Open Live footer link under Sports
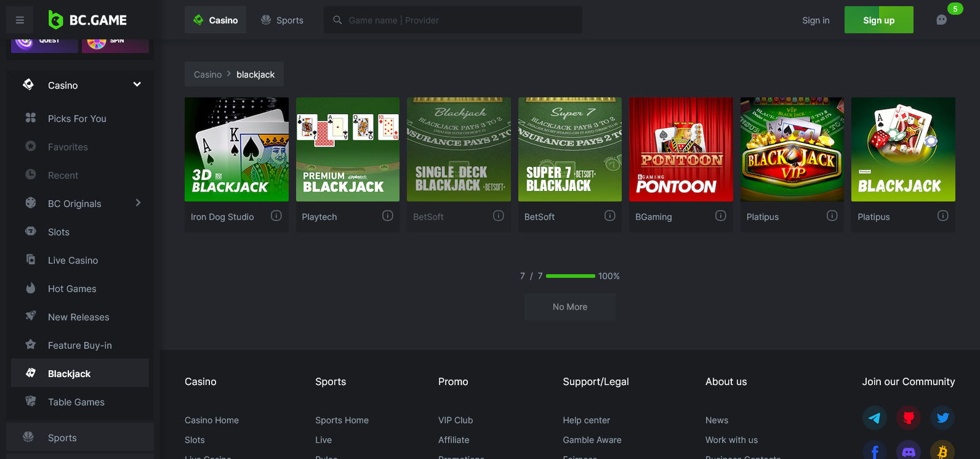 (x=323, y=440)
